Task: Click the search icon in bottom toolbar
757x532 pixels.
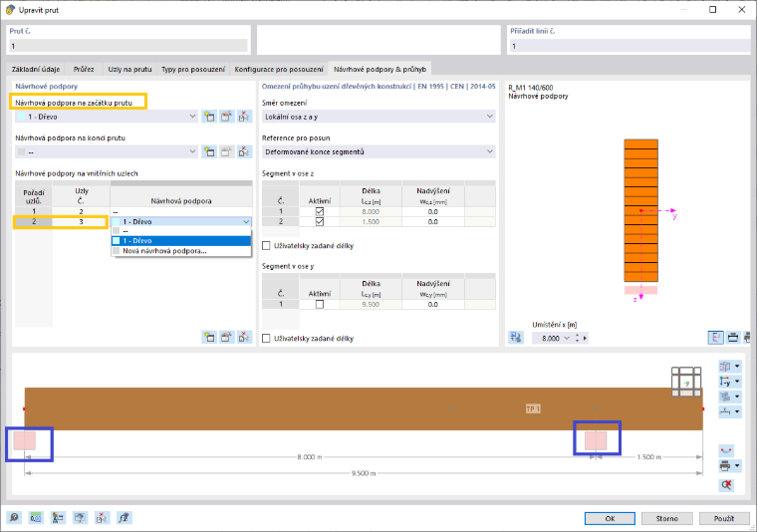Action: pos(14,518)
